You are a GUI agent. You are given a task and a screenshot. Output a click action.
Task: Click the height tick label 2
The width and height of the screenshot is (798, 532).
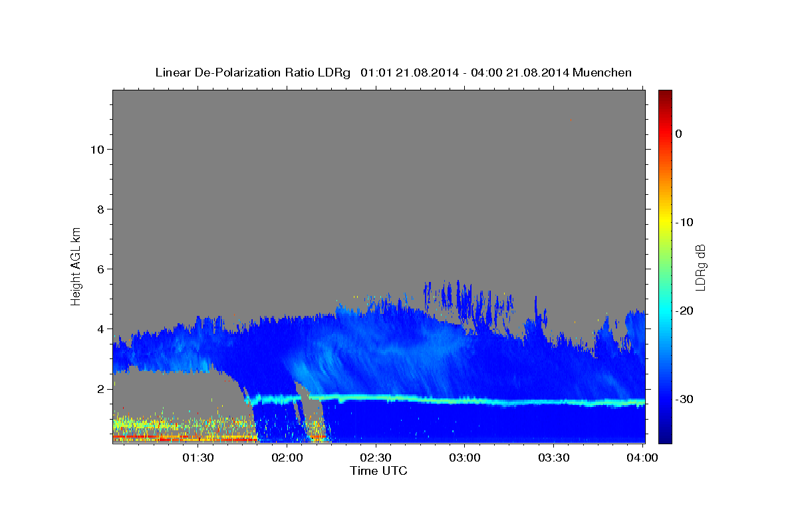click(x=100, y=388)
